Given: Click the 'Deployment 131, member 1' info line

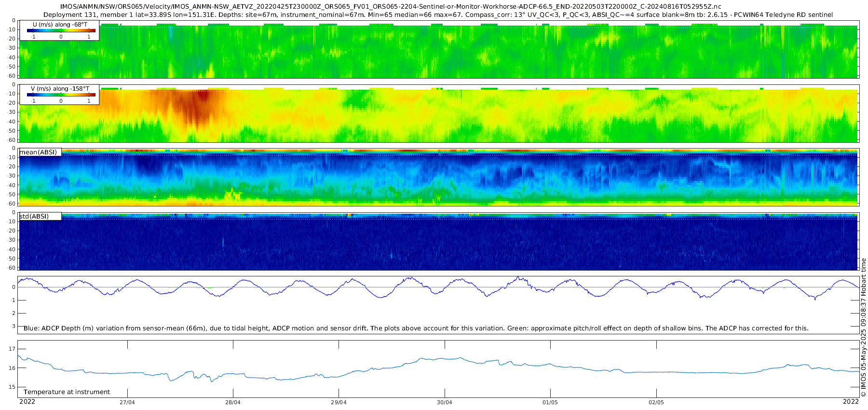Looking at the screenshot, I should (x=438, y=15).
